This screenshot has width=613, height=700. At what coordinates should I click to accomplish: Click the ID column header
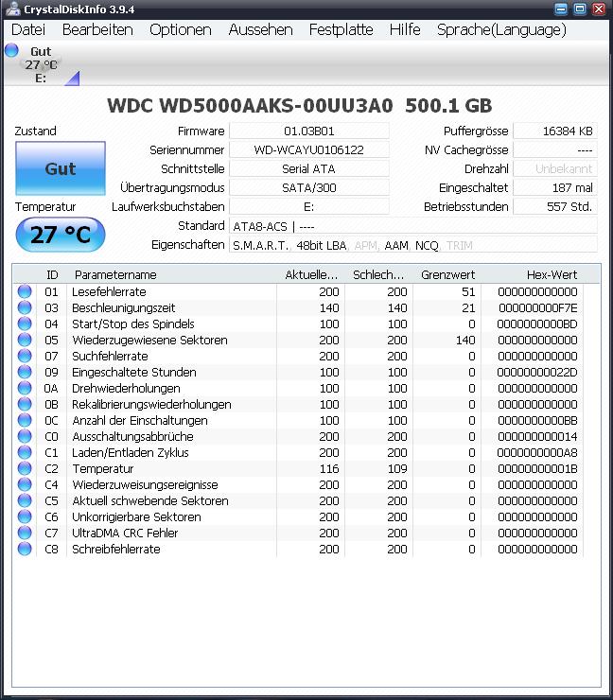pos(52,274)
